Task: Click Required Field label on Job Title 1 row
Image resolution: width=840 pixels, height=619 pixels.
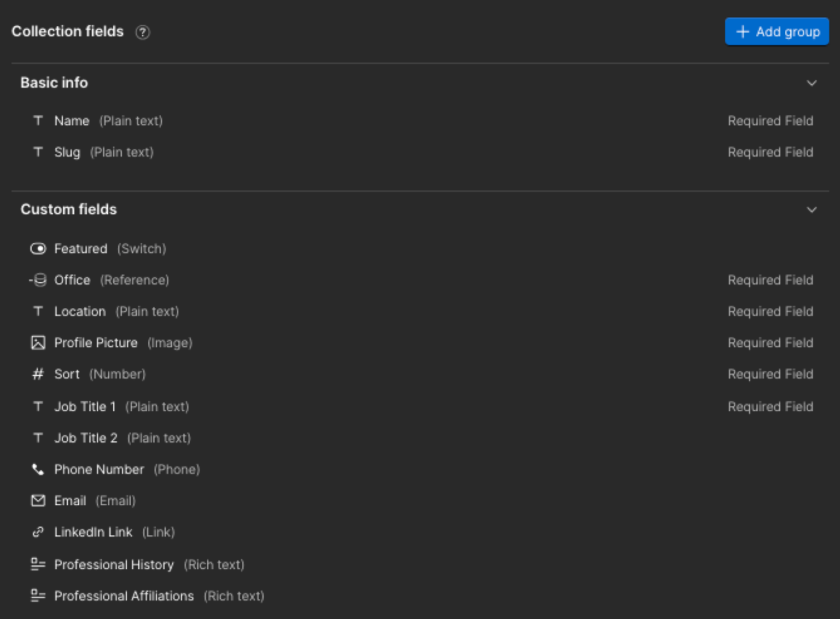Action: coord(771,406)
